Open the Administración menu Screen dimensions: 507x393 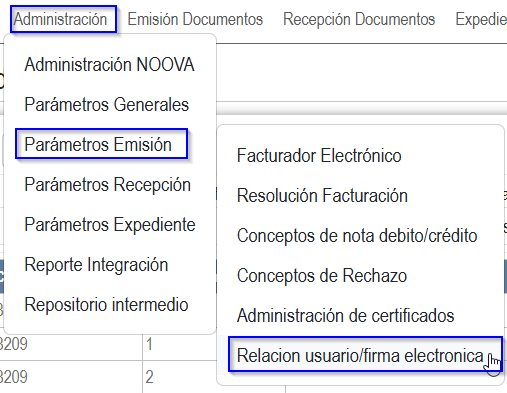coord(60,19)
